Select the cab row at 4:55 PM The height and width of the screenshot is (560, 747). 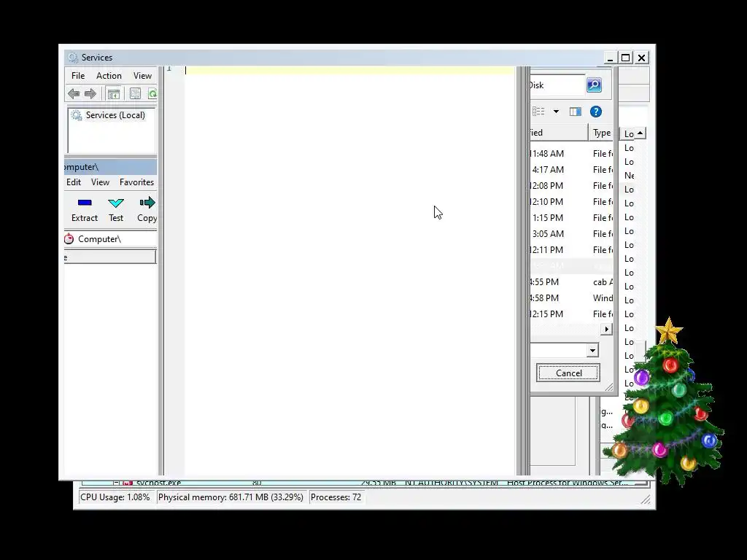(572, 282)
